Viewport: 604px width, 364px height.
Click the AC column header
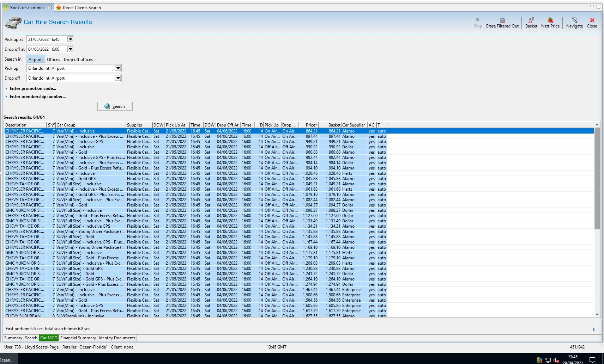click(372, 125)
